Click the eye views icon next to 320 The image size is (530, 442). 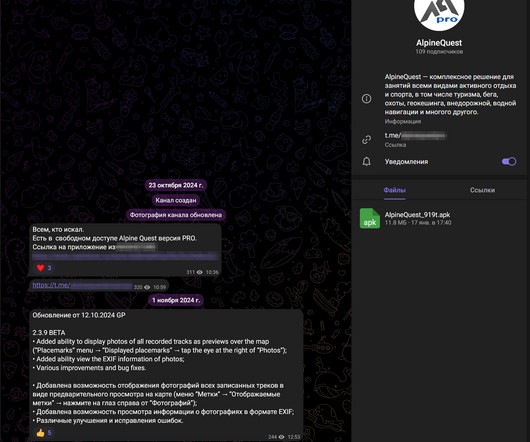click(x=147, y=287)
